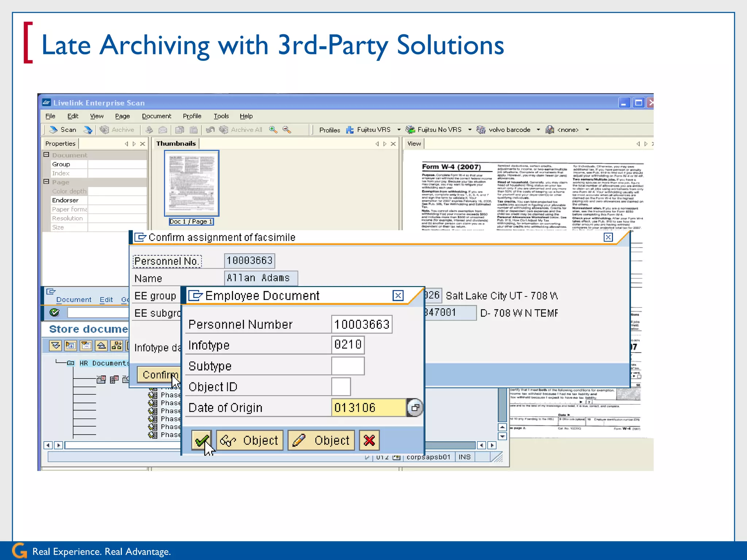Collapse the Document property group
Image resolution: width=747 pixels, height=560 pixels.
click(x=46, y=155)
